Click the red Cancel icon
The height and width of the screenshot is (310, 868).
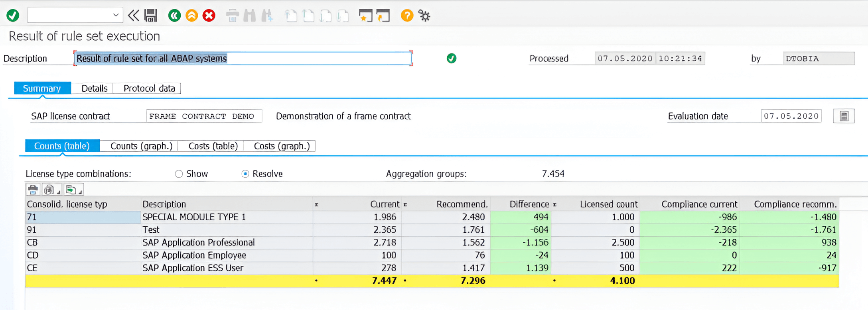tap(209, 16)
